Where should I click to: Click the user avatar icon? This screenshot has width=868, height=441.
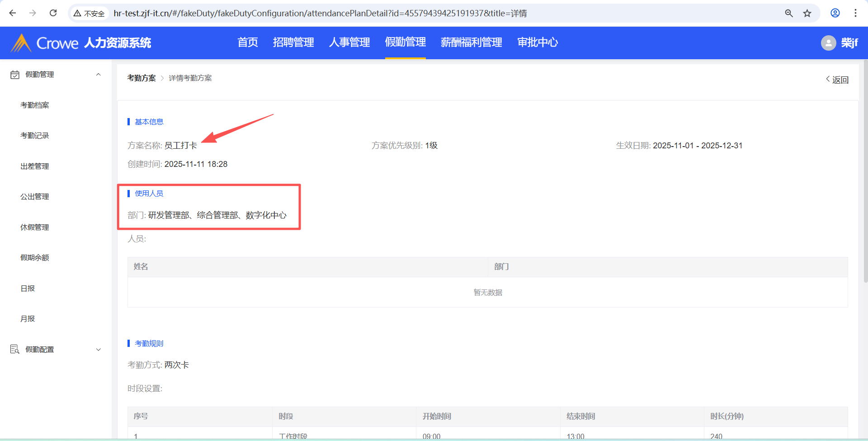pyautogui.click(x=828, y=43)
